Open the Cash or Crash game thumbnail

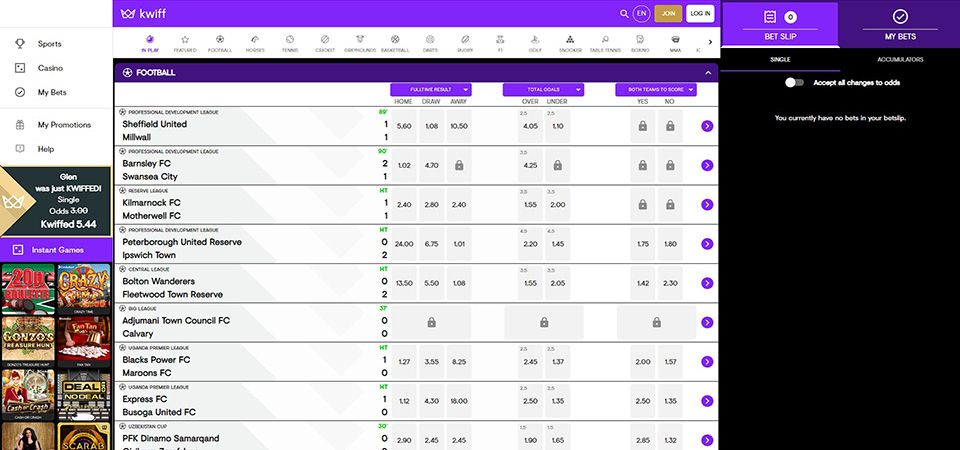pyautogui.click(x=28, y=395)
